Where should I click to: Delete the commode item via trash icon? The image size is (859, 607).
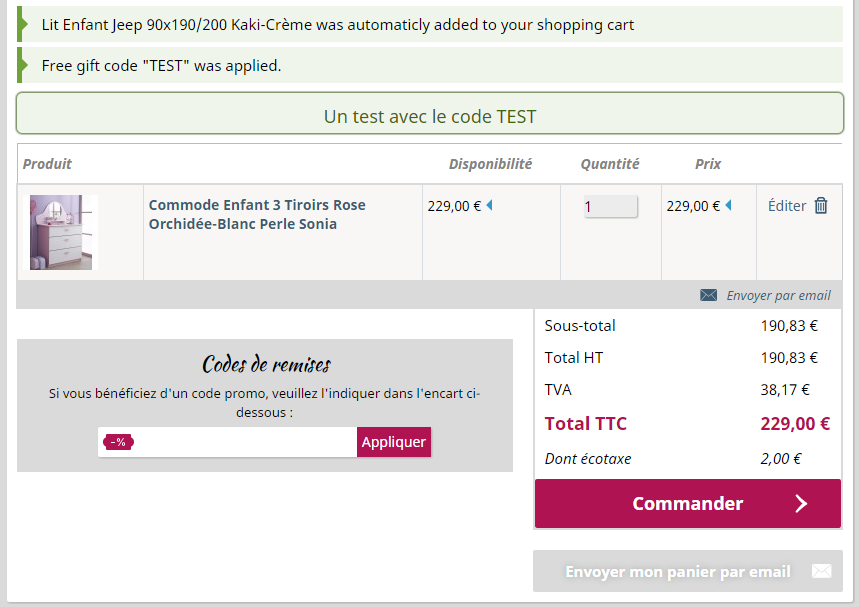pos(821,205)
